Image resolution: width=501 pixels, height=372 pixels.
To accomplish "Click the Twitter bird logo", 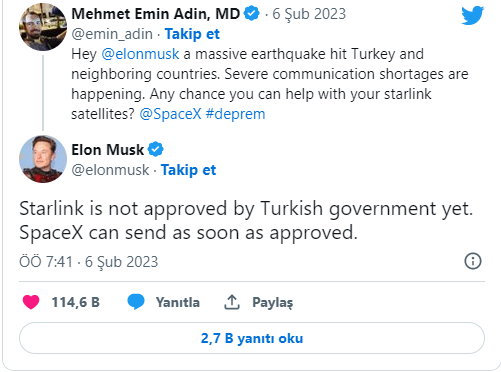I will 472,15.
